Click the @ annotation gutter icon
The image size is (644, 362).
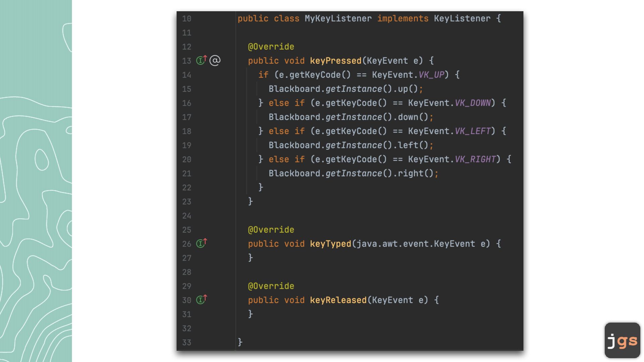tap(215, 60)
